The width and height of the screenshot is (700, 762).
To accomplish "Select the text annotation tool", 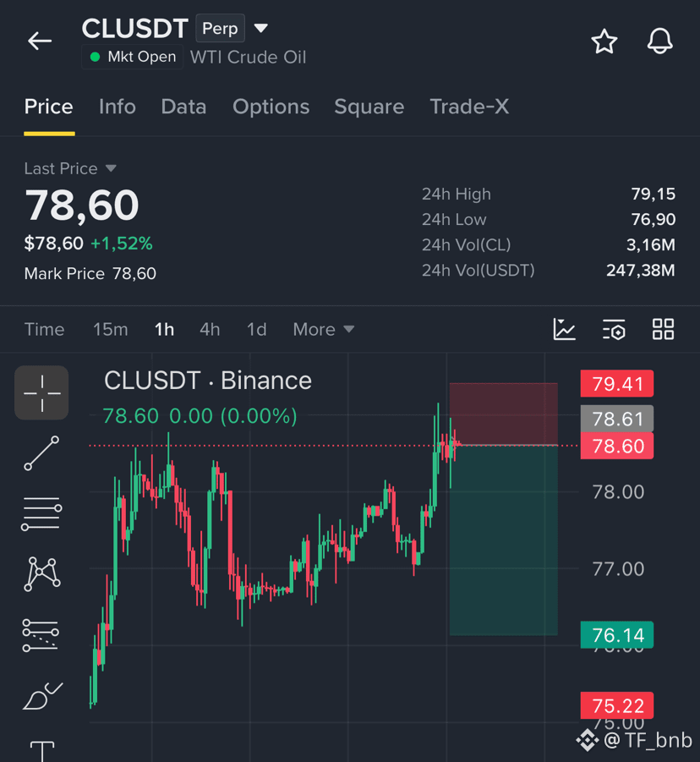I will 42,751.
